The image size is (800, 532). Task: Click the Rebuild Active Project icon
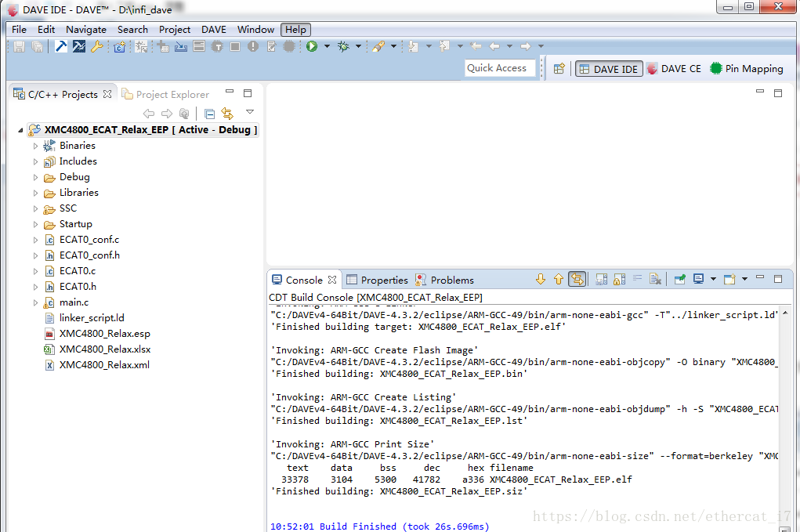pos(79,46)
